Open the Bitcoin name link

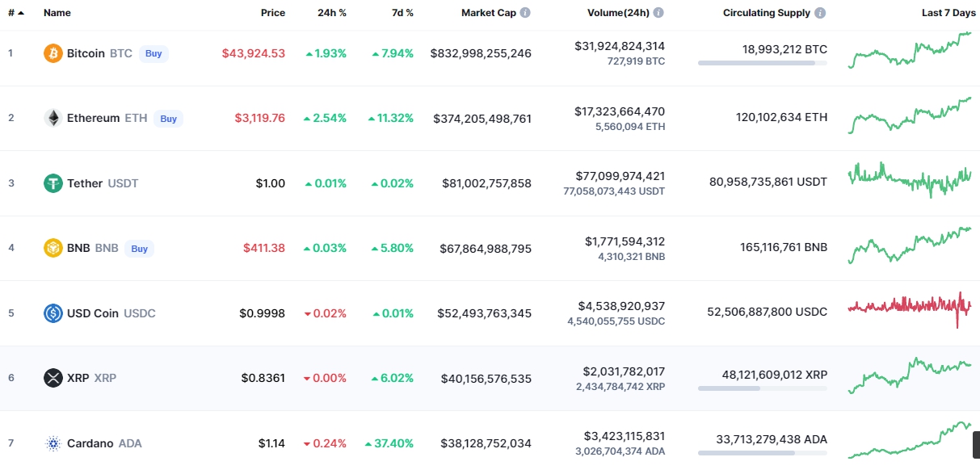(86, 53)
